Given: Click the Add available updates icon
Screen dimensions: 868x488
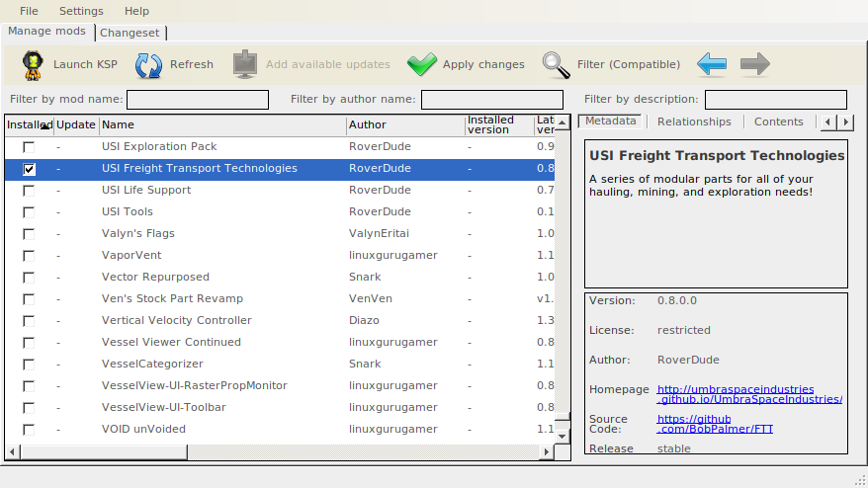Looking at the screenshot, I should click(244, 64).
